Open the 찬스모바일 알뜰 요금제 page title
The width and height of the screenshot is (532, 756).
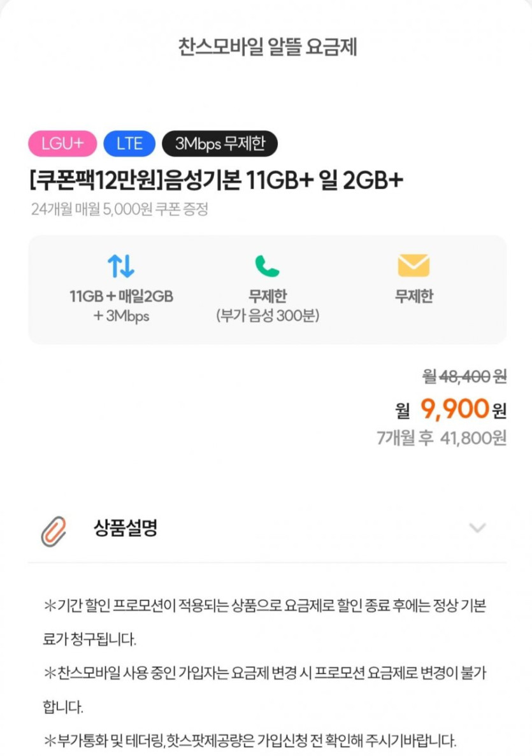[x=267, y=48]
